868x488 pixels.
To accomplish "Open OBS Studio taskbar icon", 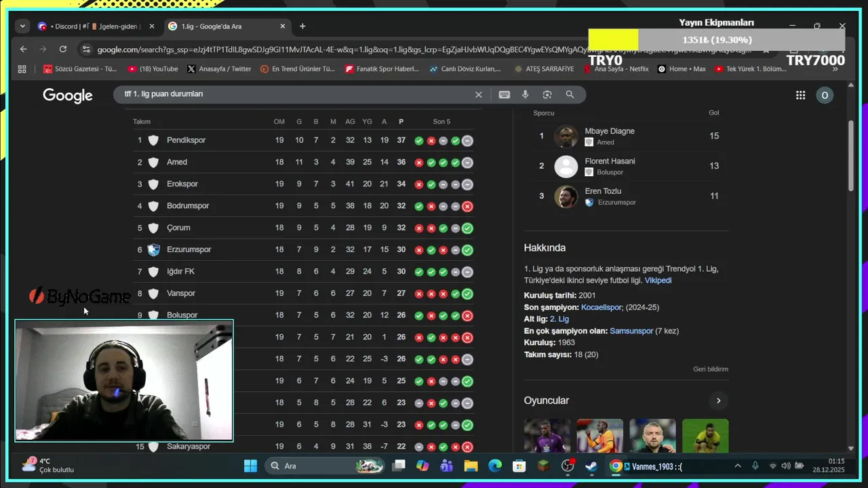I will [568, 466].
